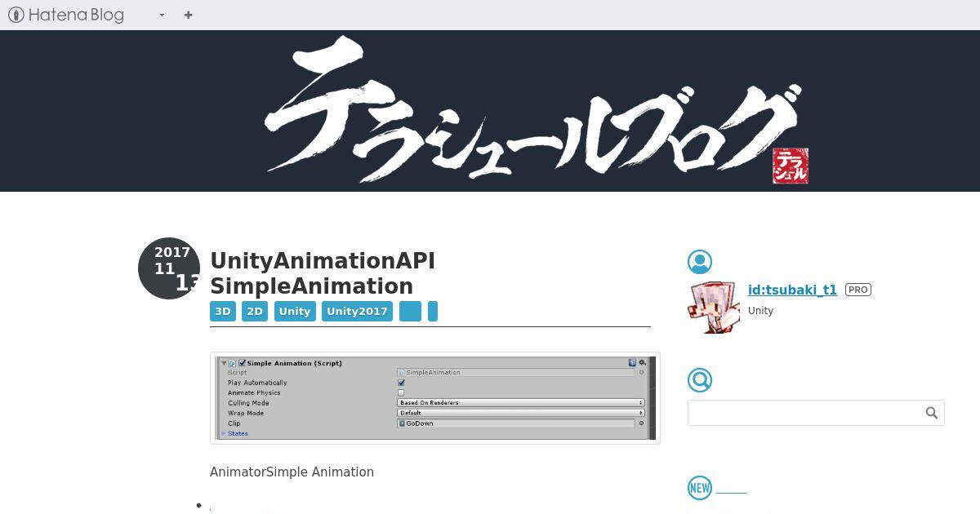Click the profile person icon in sidebar
The height and width of the screenshot is (514, 980).
700,262
